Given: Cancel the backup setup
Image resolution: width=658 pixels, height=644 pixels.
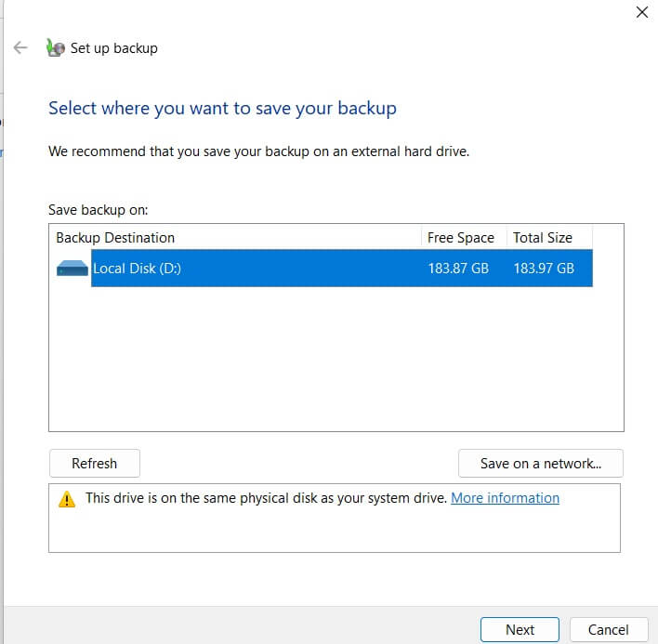Looking at the screenshot, I should (608, 629).
